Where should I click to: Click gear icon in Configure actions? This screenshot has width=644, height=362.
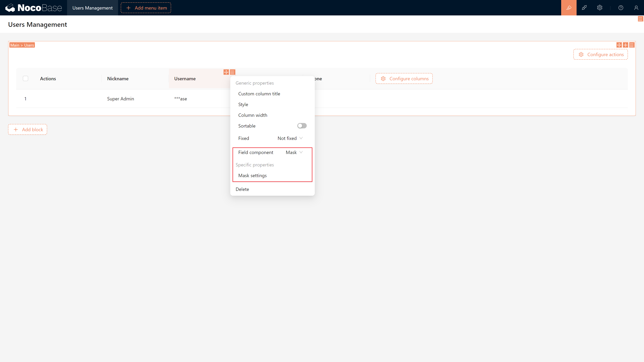point(581,54)
